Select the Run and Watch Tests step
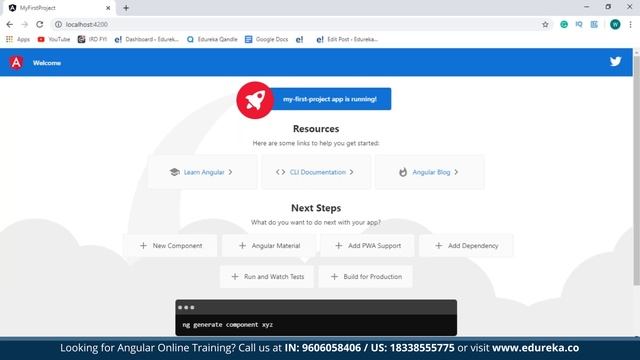 [267, 277]
